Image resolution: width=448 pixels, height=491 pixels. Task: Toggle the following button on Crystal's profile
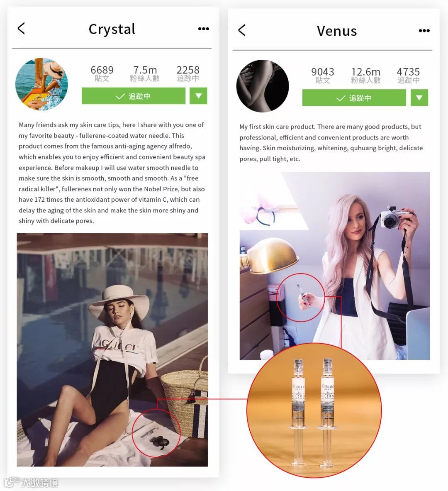(134, 96)
